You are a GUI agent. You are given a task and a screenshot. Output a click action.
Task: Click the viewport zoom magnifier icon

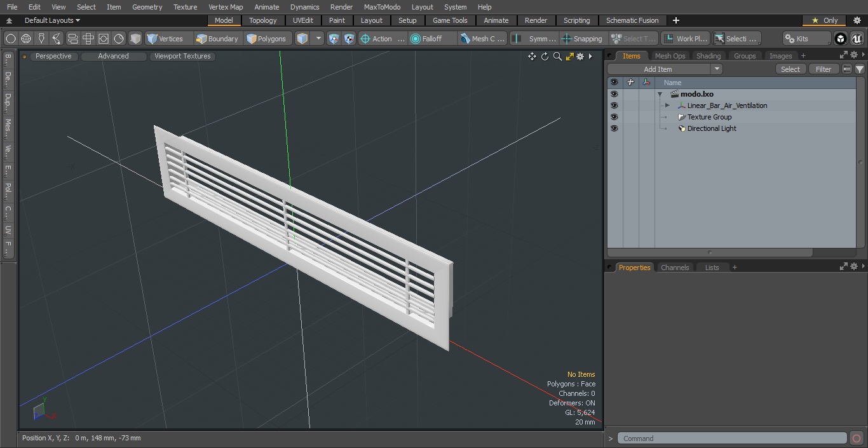tap(557, 57)
